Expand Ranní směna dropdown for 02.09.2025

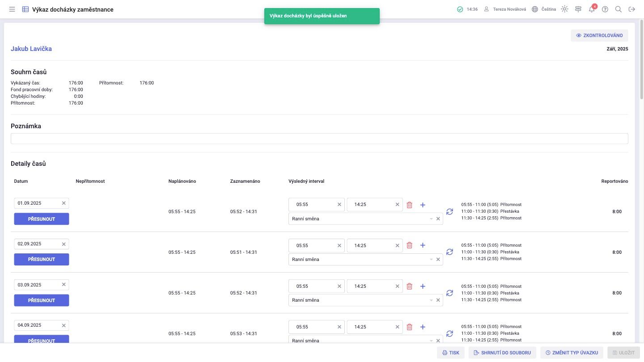pyautogui.click(x=431, y=260)
